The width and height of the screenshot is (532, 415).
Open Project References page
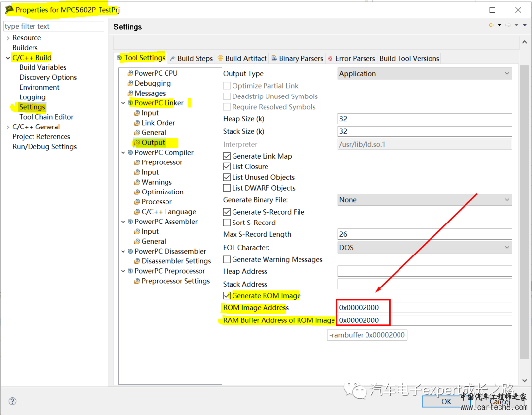[x=41, y=137]
